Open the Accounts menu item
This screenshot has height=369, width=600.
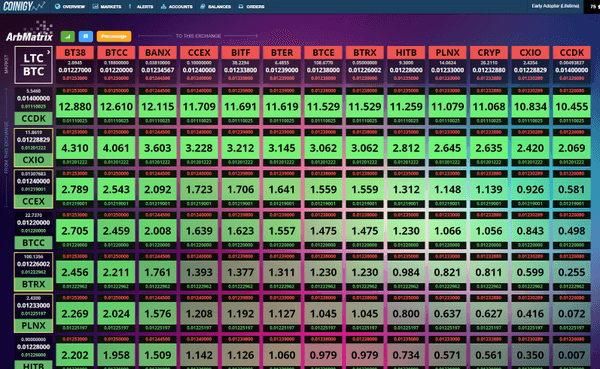click(176, 7)
